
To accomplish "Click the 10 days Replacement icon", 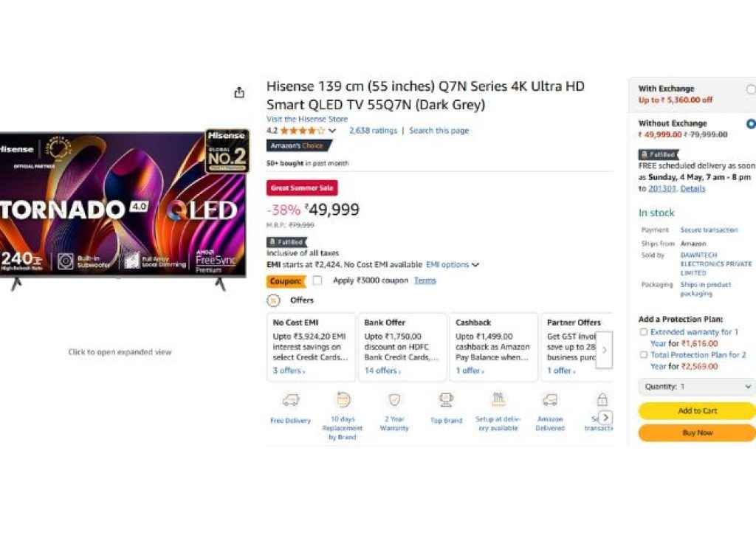I will tap(343, 400).
